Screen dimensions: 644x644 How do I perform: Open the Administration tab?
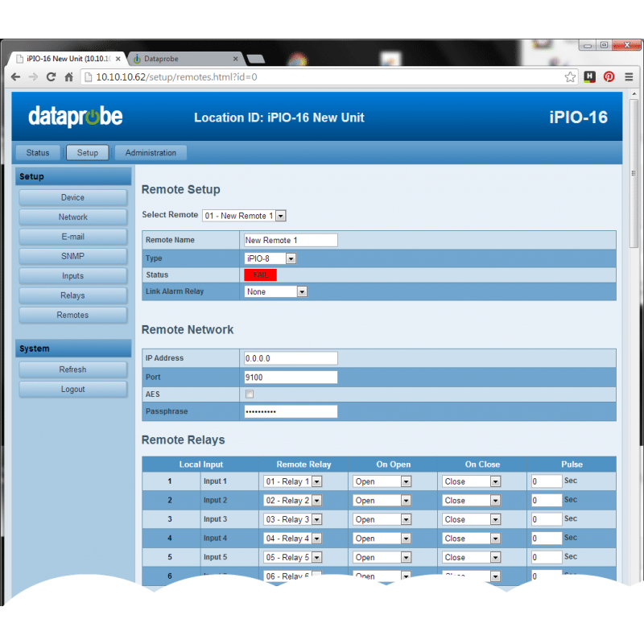click(151, 153)
